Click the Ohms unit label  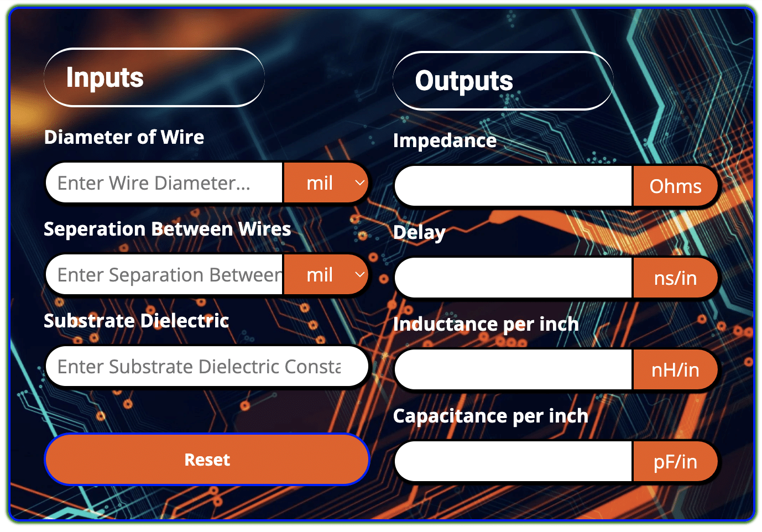tap(676, 186)
